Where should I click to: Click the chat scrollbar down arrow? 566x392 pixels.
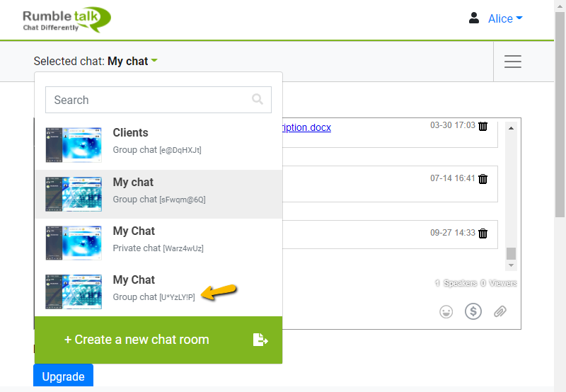(x=512, y=265)
